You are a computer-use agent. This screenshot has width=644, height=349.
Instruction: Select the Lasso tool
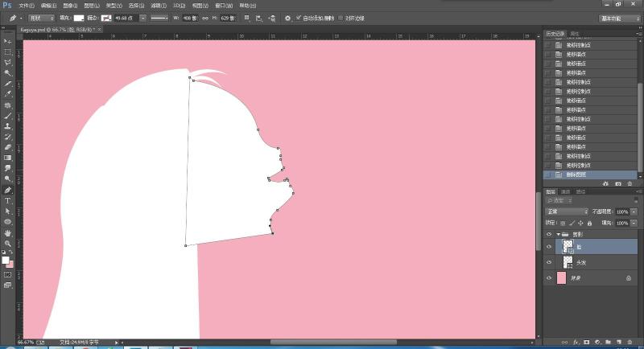pyautogui.click(x=7, y=63)
